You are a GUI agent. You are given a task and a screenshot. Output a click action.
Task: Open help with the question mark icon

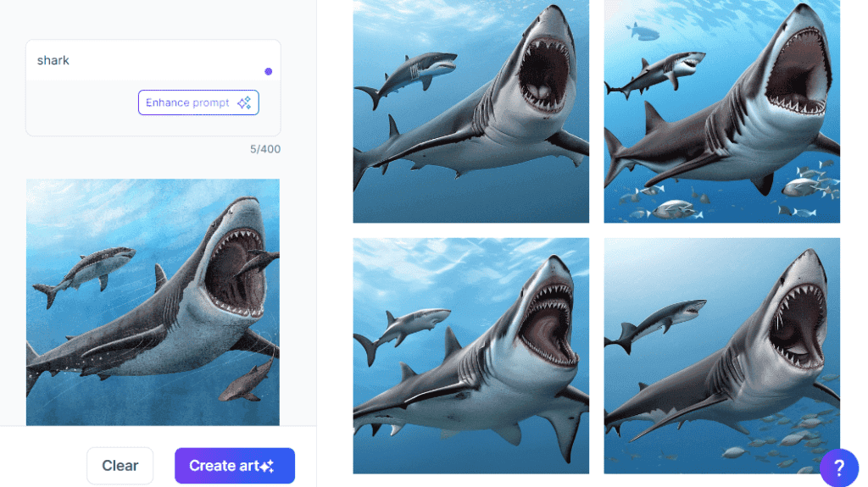tap(838, 467)
